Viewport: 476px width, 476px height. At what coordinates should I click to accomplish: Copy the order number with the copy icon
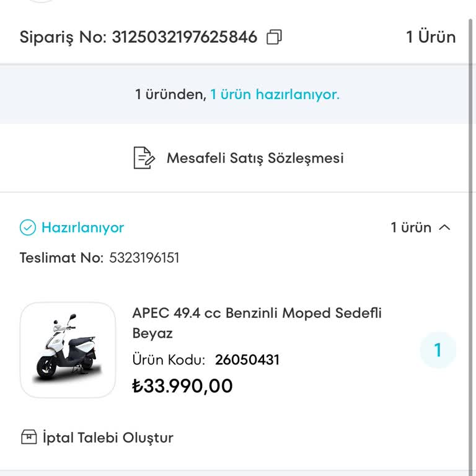274,37
